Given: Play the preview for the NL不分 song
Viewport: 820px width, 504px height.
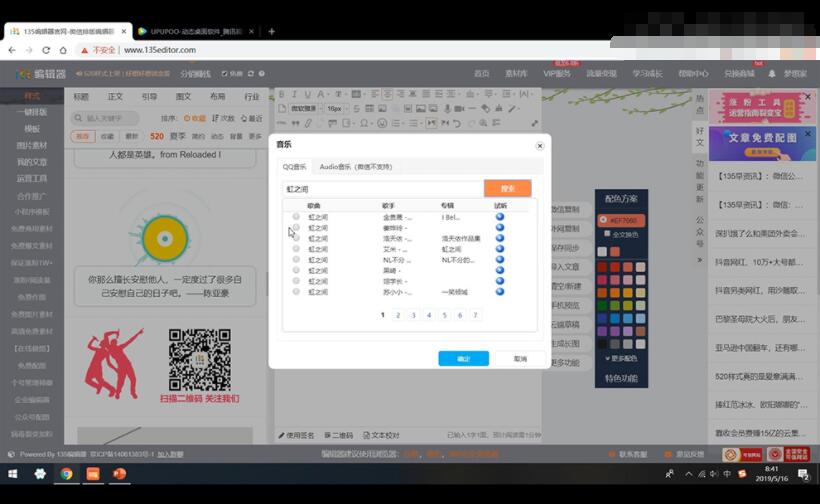Looking at the screenshot, I should 500,259.
